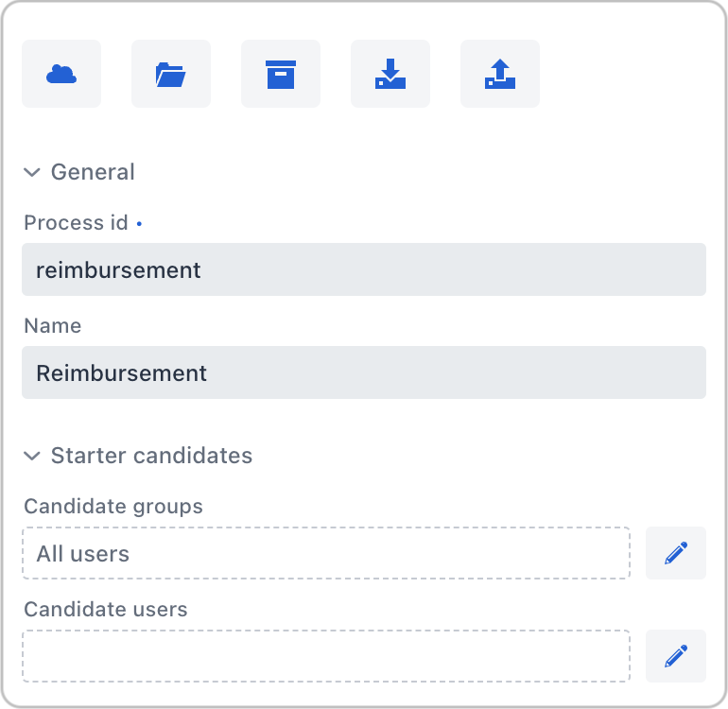This screenshot has width=728, height=709.
Task: Click the Starter candidates heading text
Action: pyautogui.click(x=151, y=456)
